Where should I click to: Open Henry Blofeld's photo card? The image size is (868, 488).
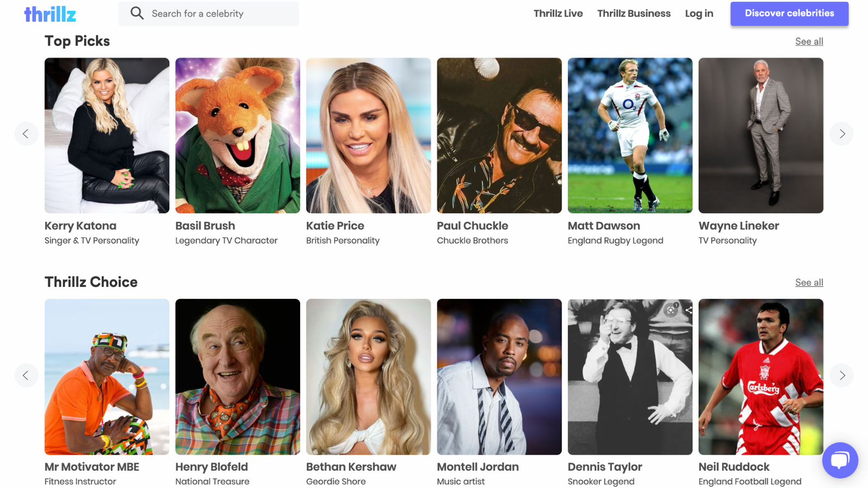238,377
